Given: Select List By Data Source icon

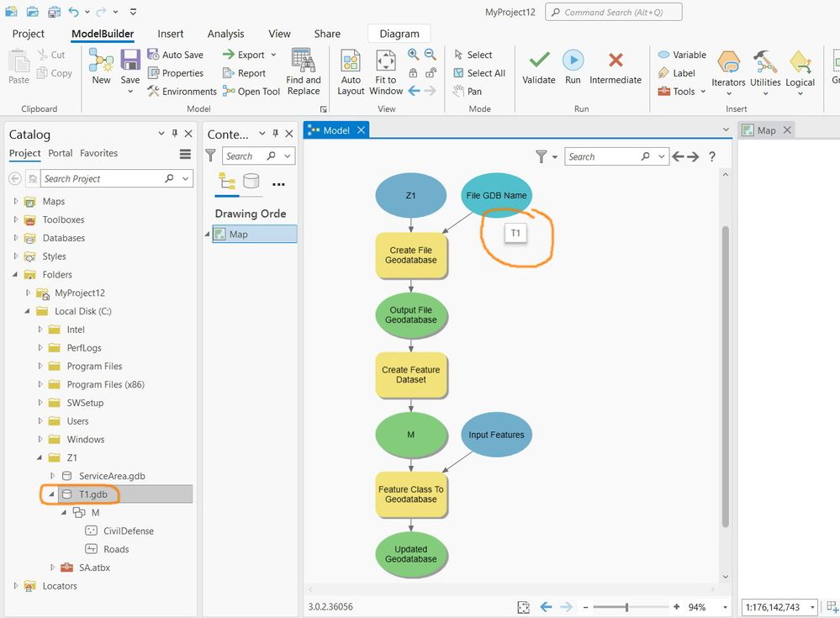Looking at the screenshot, I should pyautogui.click(x=251, y=181).
